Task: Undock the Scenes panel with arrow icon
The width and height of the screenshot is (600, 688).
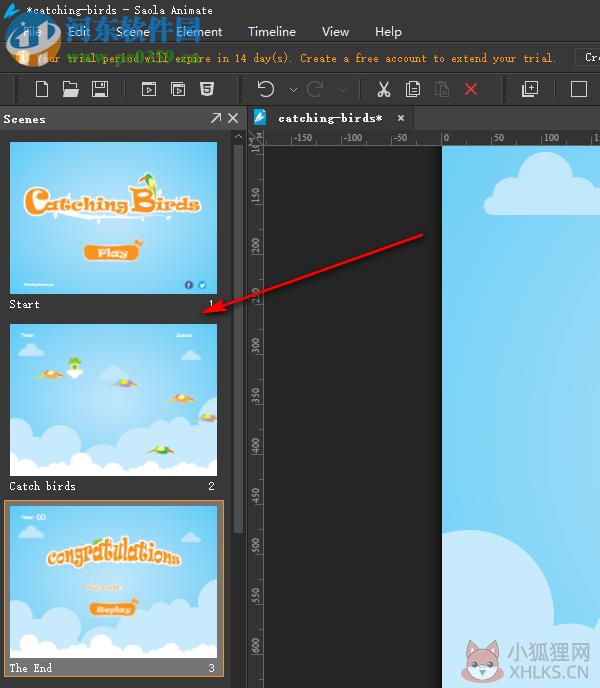Action: (x=216, y=118)
